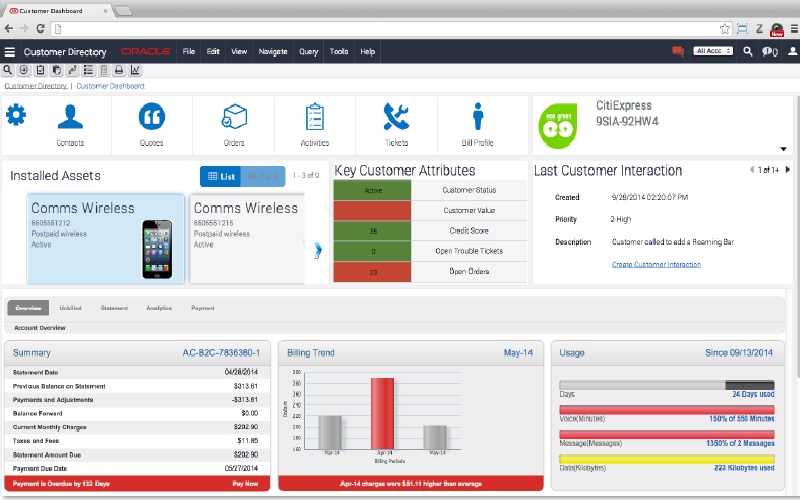Open the Bill Profile icon
Viewport: 800px width, 500px height.
coord(478,116)
